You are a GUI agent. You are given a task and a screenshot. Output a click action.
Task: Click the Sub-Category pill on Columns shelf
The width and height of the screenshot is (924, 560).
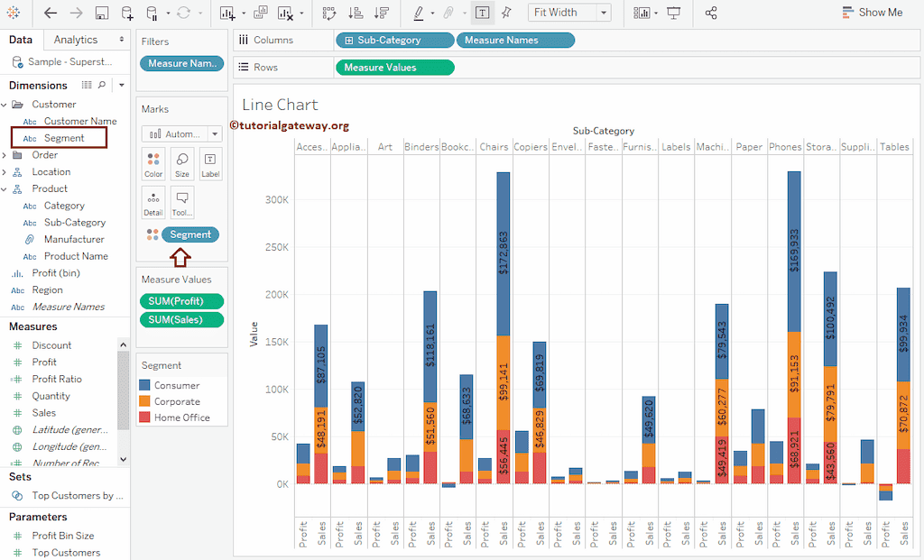[x=394, y=40]
